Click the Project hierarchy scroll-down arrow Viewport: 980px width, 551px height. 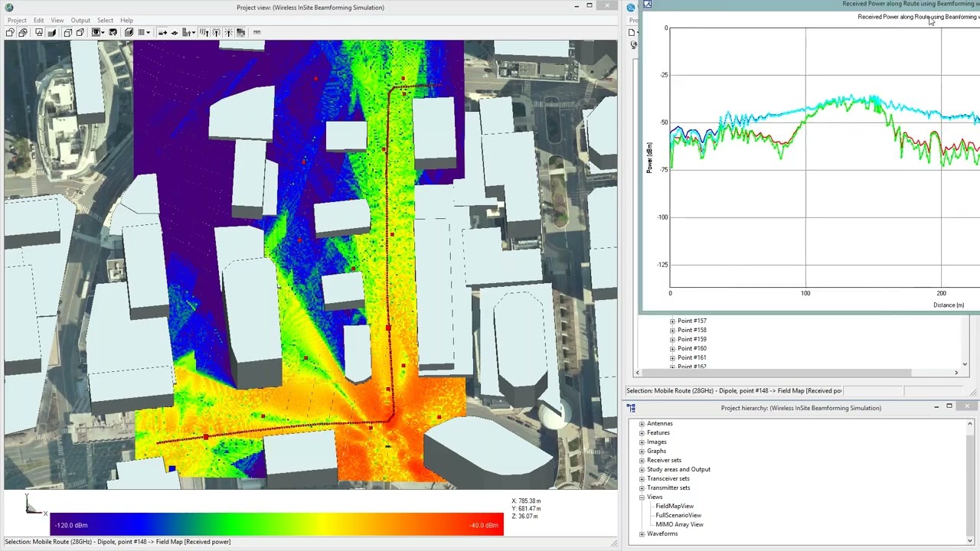click(x=970, y=541)
